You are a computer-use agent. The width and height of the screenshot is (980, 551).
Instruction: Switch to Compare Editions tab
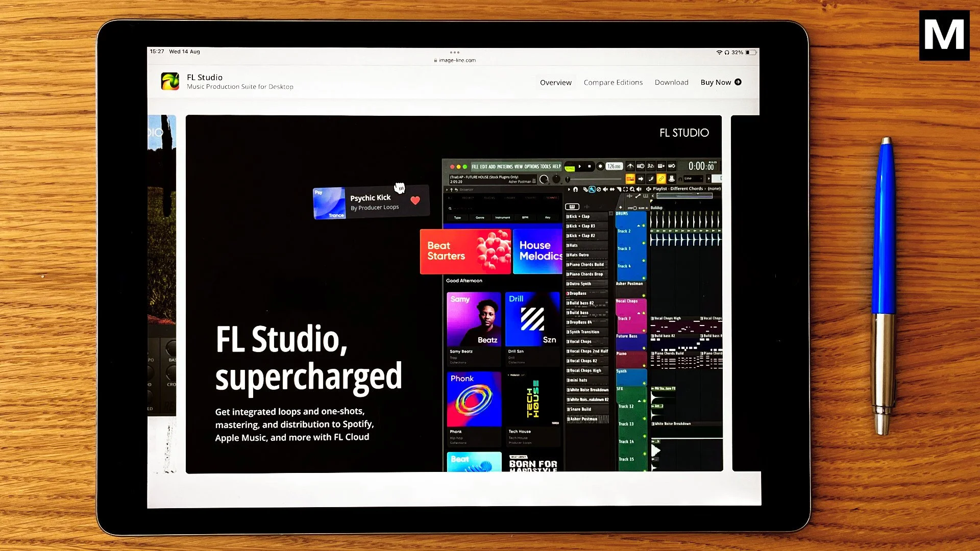pos(613,83)
